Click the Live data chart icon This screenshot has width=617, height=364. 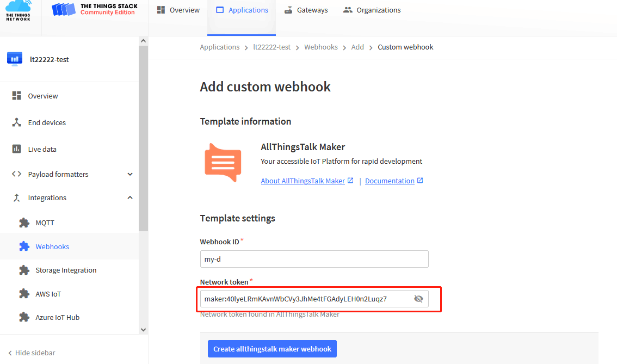pyautogui.click(x=16, y=149)
